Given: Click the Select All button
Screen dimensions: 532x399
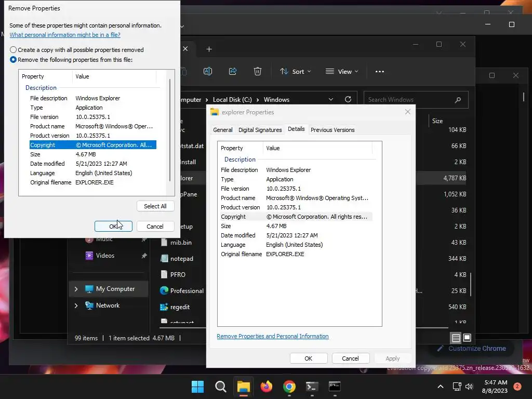Looking at the screenshot, I should pyautogui.click(x=155, y=206).
